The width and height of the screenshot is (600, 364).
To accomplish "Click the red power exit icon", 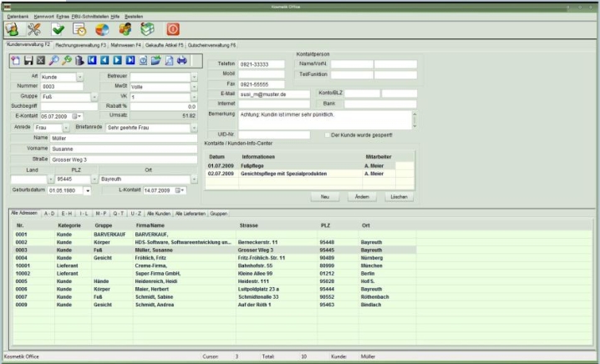I will click(x=173, y=28).
